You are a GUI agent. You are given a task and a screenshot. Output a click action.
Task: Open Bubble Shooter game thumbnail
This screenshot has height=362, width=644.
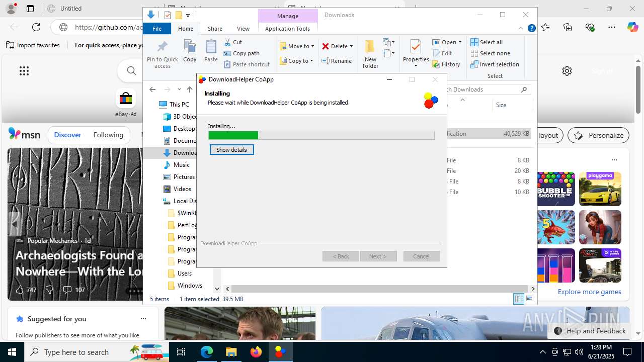point(555,189)
